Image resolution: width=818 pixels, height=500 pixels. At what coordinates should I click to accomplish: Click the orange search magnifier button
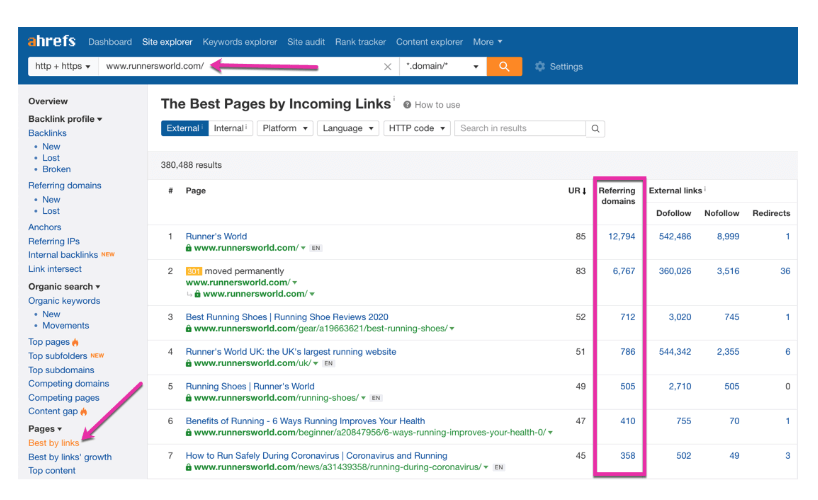[504, 67]
